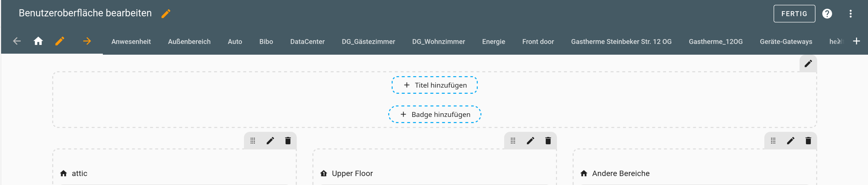Click the orange pencil beside dashboard title
The image size is (868, 185).
[166, 13]
